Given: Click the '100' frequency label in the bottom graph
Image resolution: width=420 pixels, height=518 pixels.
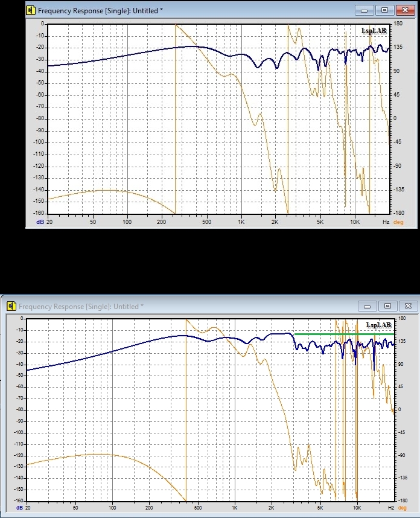Looking at the screenshot, I should point(113,508).
